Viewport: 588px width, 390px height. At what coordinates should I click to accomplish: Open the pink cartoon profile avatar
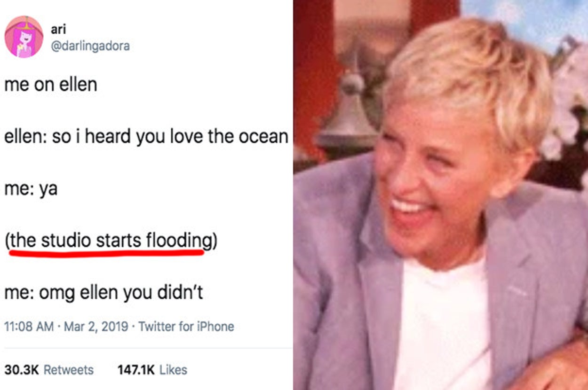(x=24, y=37)
